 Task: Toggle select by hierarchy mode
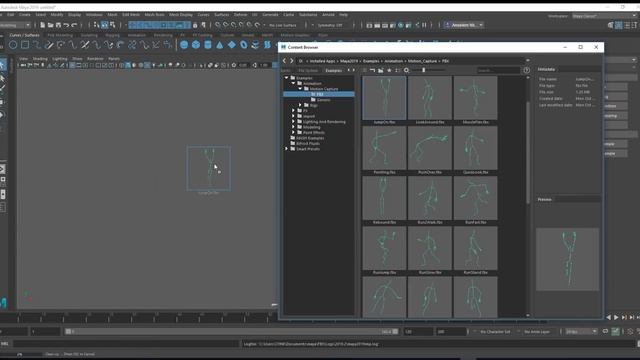(96, 25)
